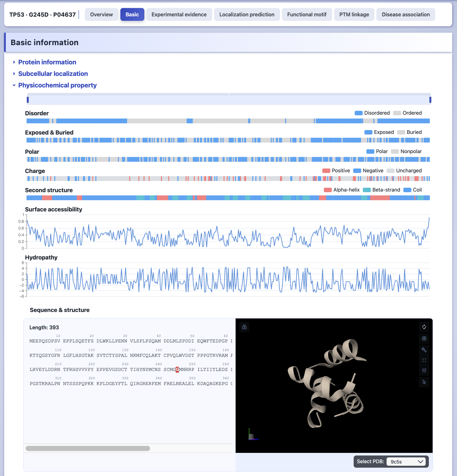This screenshot has width=457, height=476.
Task: Click the Polar track bar
Action: [x=228, y=159]
